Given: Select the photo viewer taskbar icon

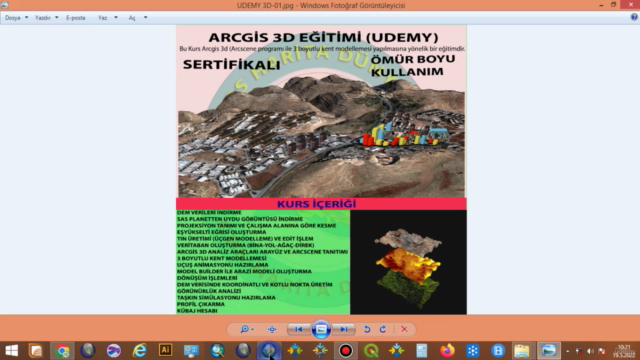Looking at the screenshot, I should pyautogui.click(x=549, y=351).
